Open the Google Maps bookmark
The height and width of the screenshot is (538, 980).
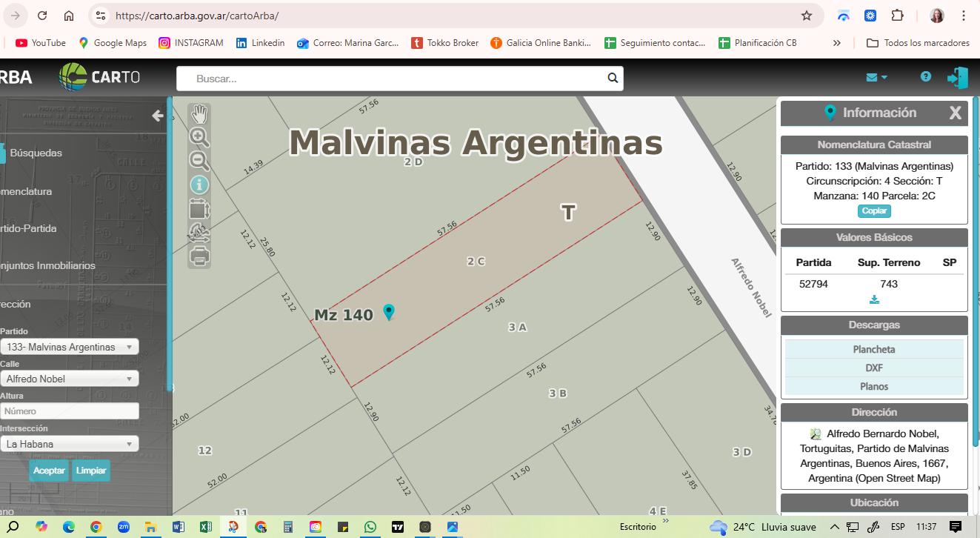[x=113, y=43]
